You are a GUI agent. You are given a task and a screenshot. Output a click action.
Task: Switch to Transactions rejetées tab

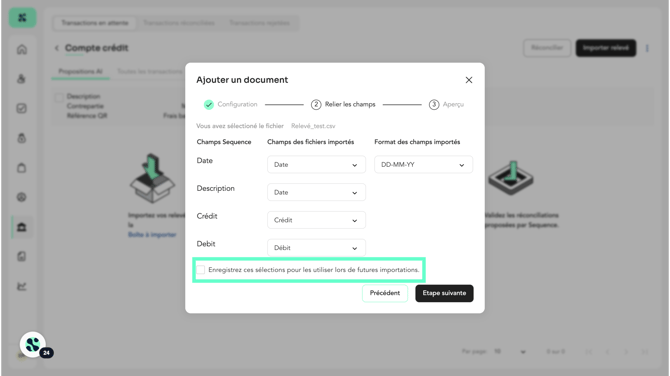pyautogui.click(x=259, y=23)
